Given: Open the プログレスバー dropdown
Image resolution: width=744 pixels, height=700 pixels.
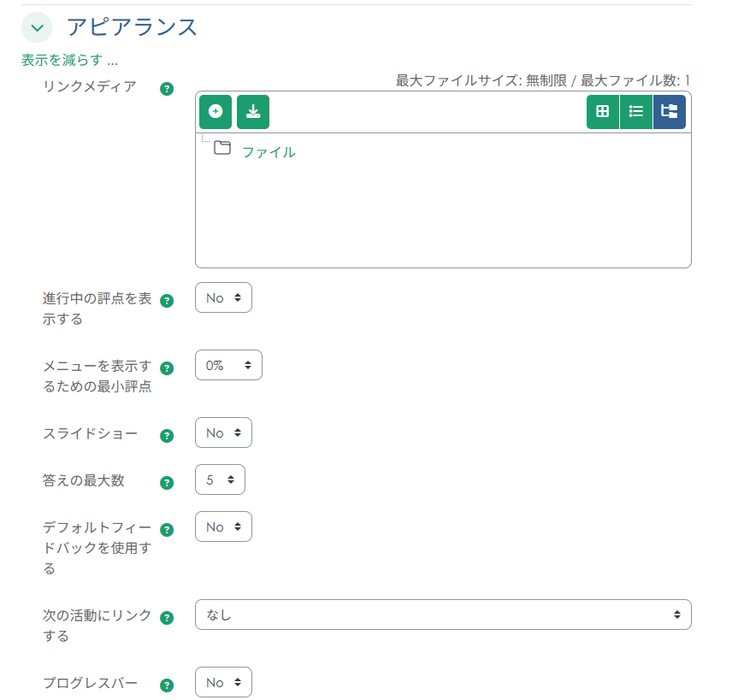Looking at the screenshot, I should pyautogui.click(x=223, y=682).
